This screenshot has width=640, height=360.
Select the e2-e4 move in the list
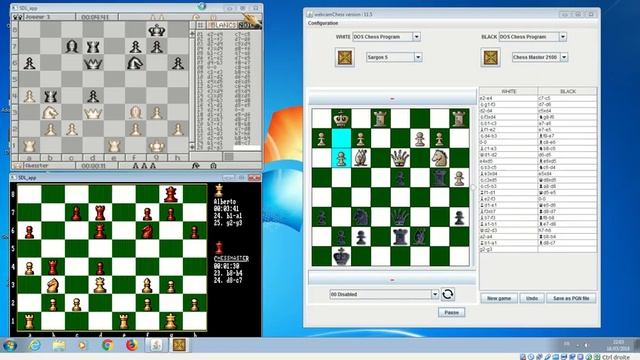(x=509, y=98)
